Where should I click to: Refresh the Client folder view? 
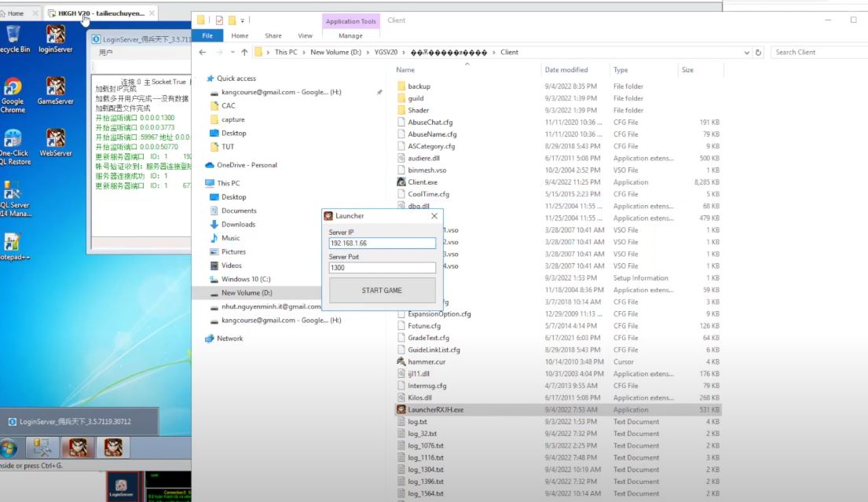click(758, 52)
